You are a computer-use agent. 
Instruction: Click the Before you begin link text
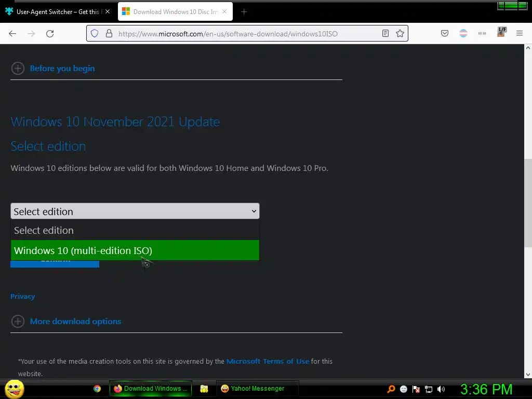[62, 69]
